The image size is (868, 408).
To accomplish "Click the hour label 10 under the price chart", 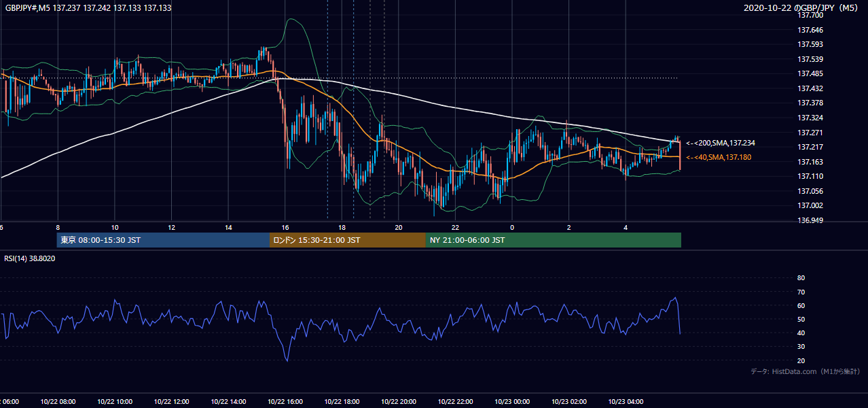I will (115, 227).
